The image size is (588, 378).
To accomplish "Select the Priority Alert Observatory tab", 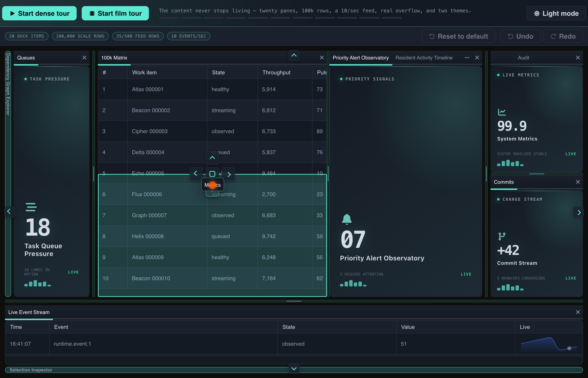I will click(361, 58).
